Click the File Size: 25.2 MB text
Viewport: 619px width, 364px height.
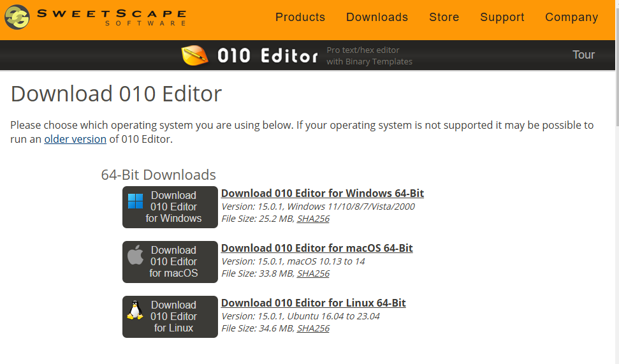click(x=258, y=219)
